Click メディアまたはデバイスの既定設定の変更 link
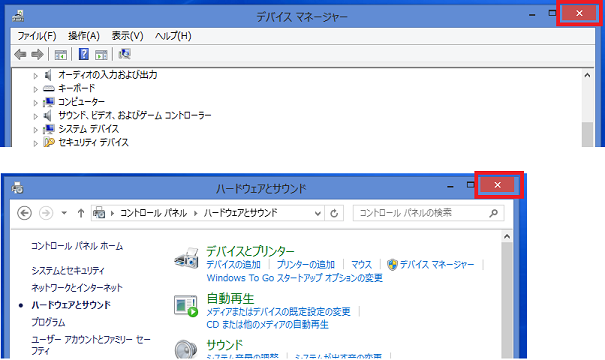Screen dimensions: 605x360 click(278, 311)
